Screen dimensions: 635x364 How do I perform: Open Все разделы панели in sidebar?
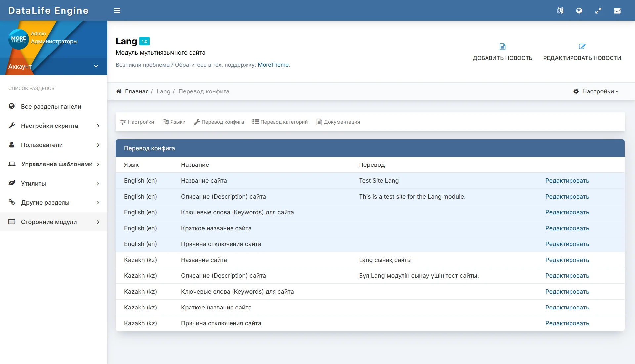click(51, 107)
